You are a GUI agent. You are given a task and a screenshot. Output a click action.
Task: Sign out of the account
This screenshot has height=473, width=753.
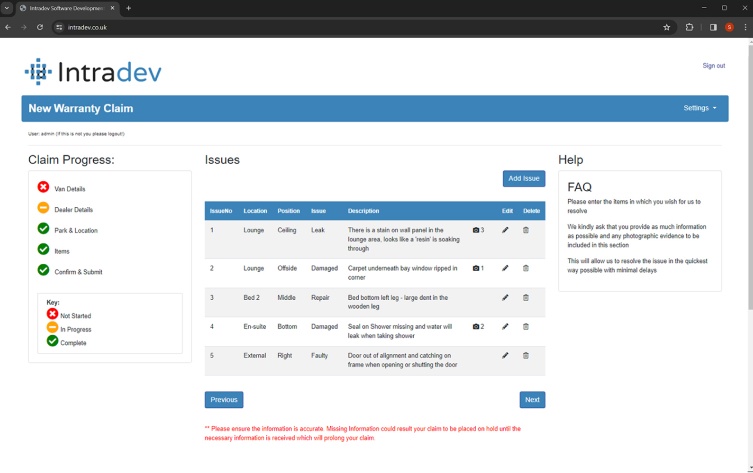coord(713,66)
